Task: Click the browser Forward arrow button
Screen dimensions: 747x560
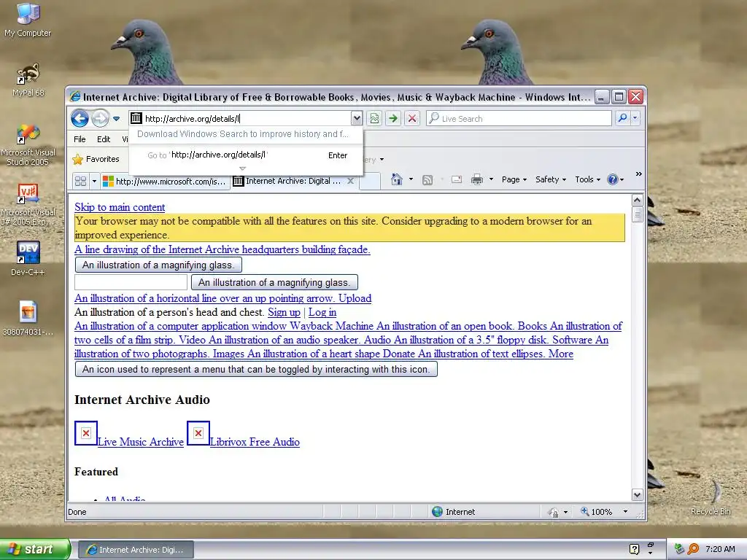Action: 100,118
